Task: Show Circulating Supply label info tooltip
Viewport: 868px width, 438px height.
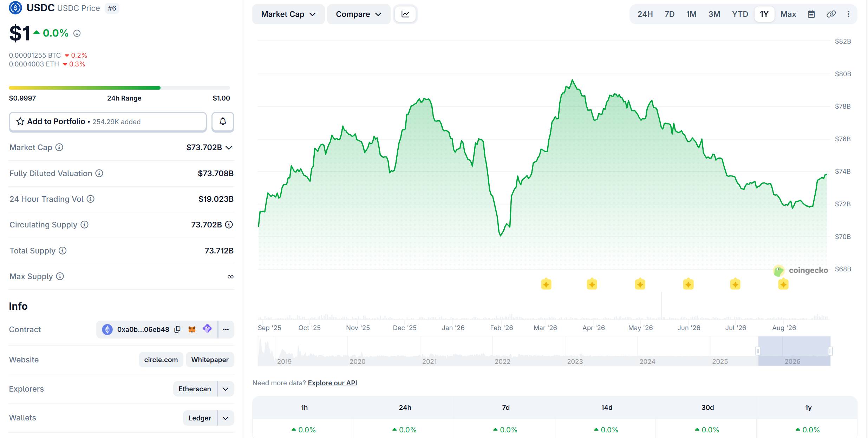Action: (x=85, y=225)
